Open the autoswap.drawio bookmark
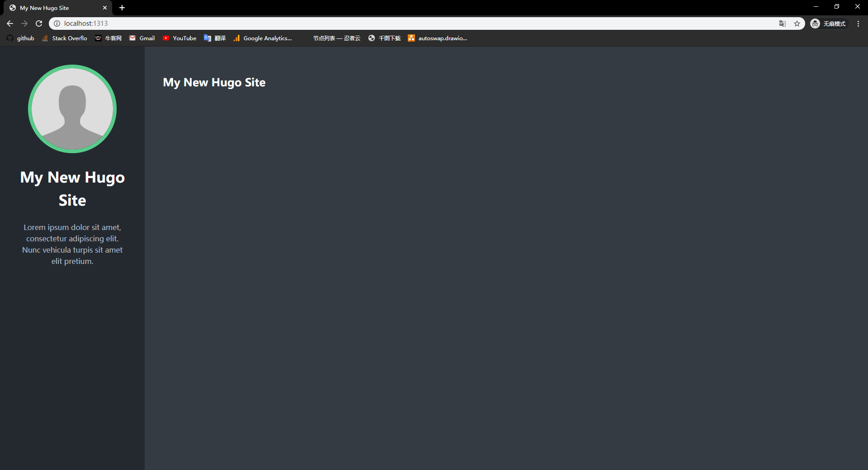The width and height of the screenshot is (868, 470). coord(438,38)
